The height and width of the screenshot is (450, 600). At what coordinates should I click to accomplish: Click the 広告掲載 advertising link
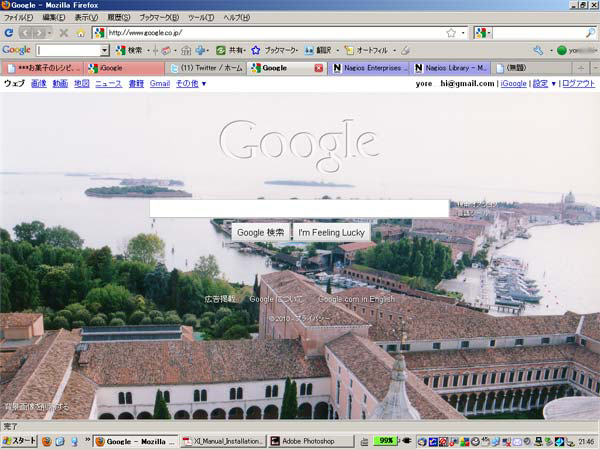tap(220, 299)
